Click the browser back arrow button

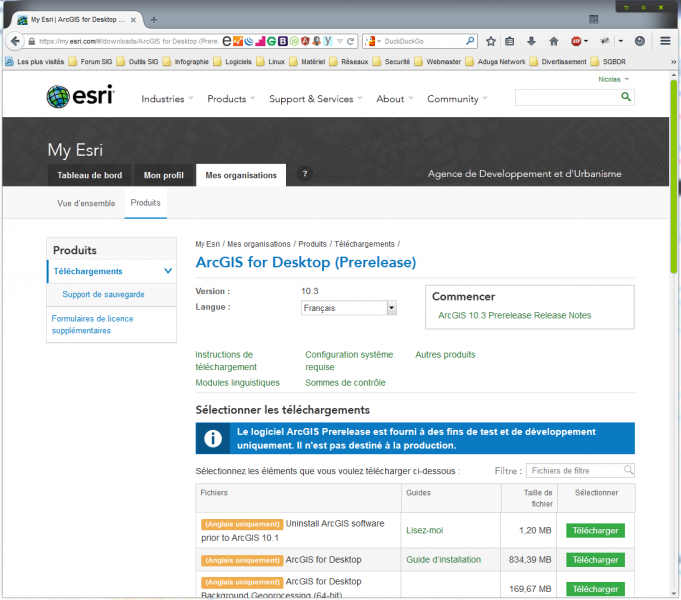[x=15, y=41]
